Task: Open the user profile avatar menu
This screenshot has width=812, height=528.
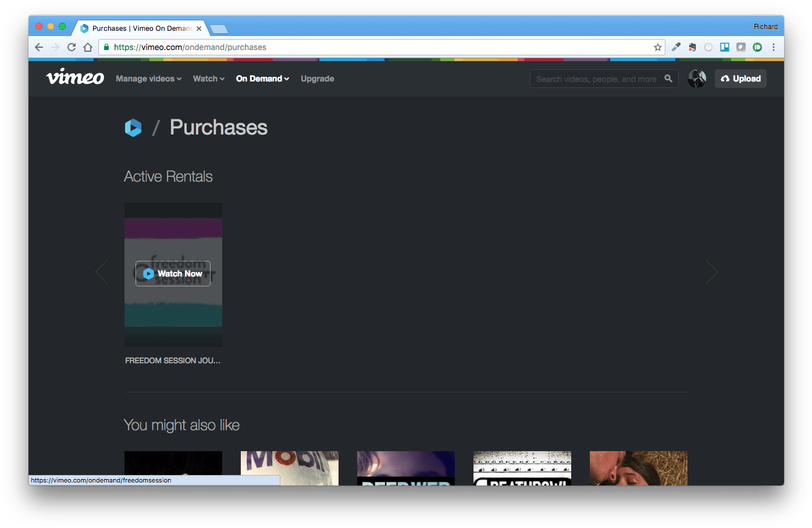Action: (x=697, y=79)
